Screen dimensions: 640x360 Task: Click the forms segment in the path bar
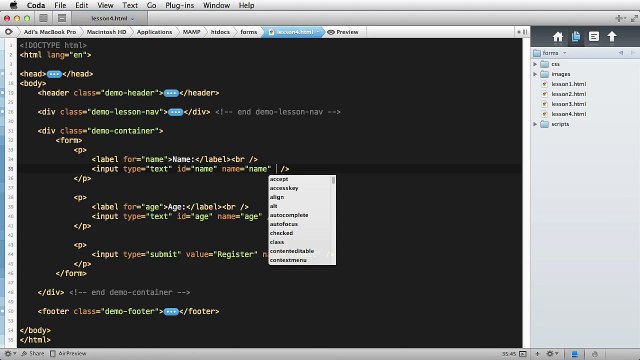[x=249, y=32]
